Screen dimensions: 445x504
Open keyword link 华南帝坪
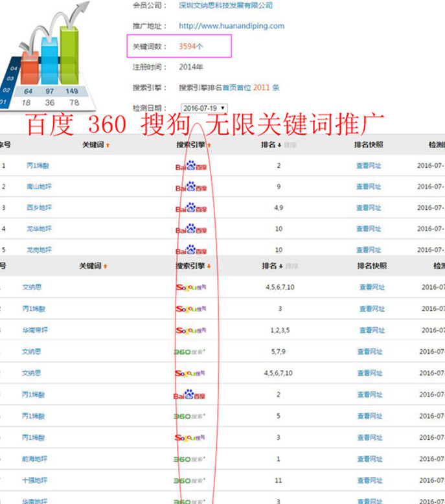pos(35,330)
